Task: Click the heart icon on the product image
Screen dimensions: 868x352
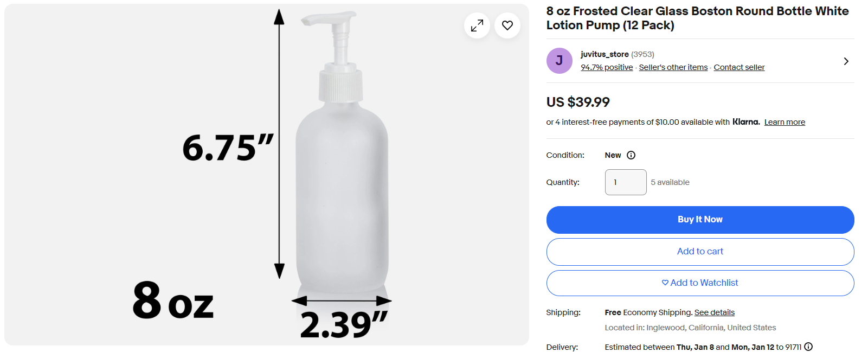Action: pyautogui.click(x=507, y=25)
